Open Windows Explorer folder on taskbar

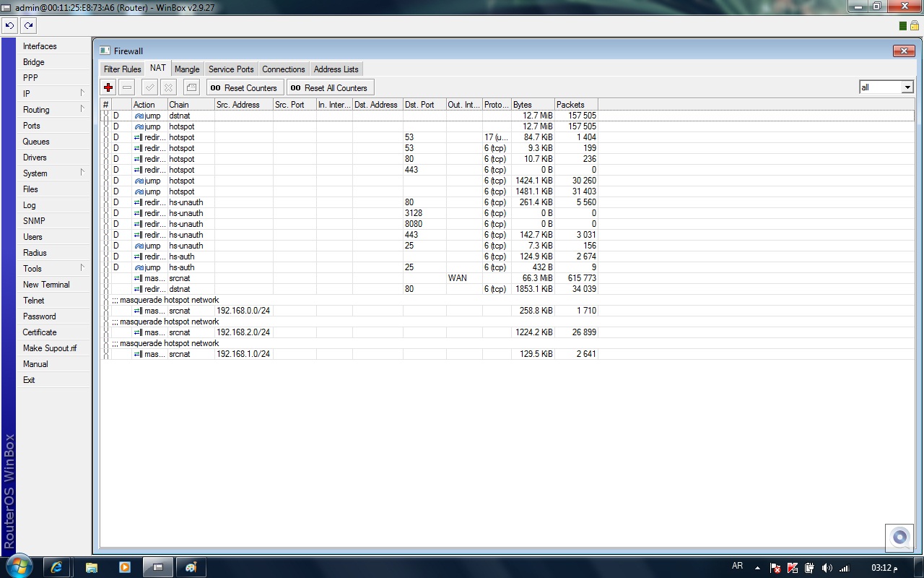pos(92,567)
